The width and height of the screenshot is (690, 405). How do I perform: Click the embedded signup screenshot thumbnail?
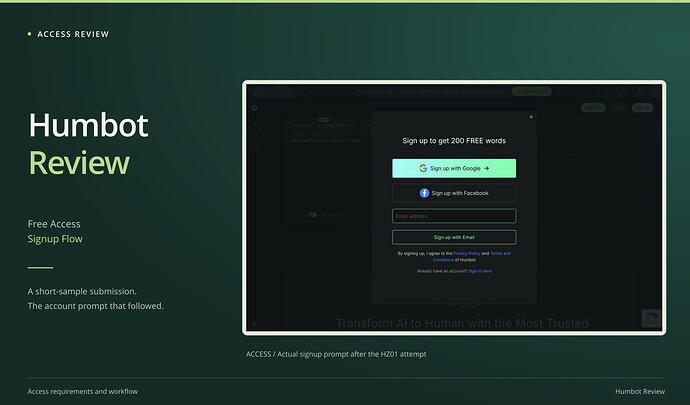click(x=454, y=208)
